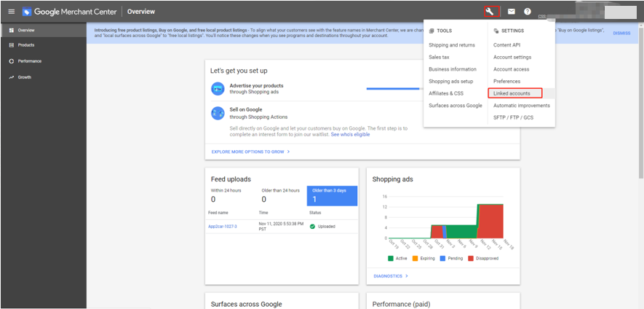
Task: Click the Feed name column header
Action: [218, 213]
